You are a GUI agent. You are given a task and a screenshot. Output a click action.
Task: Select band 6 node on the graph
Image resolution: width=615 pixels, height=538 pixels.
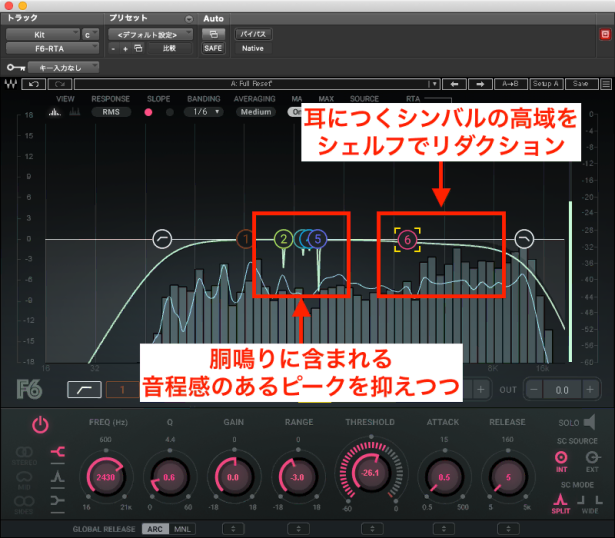(407, 240)
